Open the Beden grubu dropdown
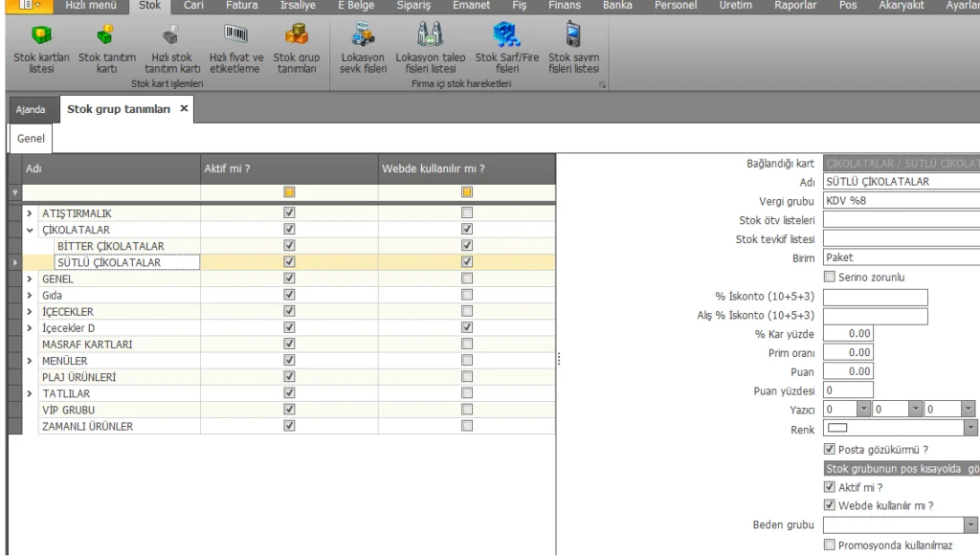The width and height of the screenshot is (980, 557). click(x=970, y=524)
